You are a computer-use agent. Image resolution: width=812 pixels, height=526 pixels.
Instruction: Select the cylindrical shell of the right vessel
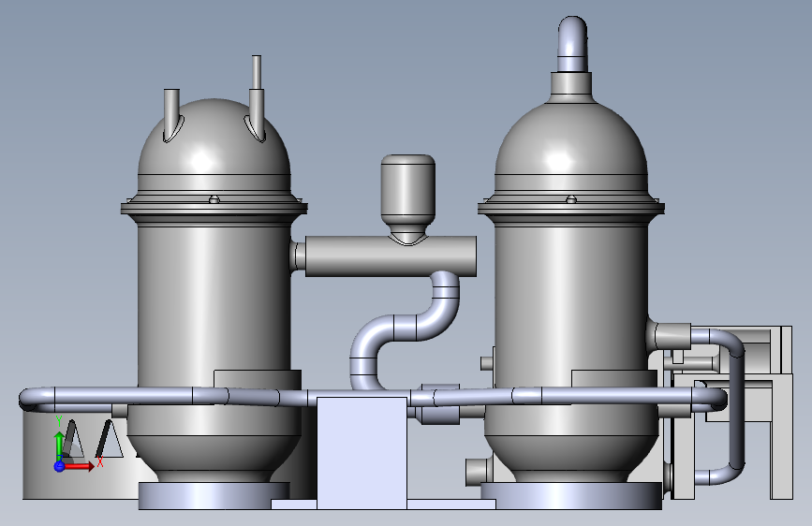click(571, 303)
